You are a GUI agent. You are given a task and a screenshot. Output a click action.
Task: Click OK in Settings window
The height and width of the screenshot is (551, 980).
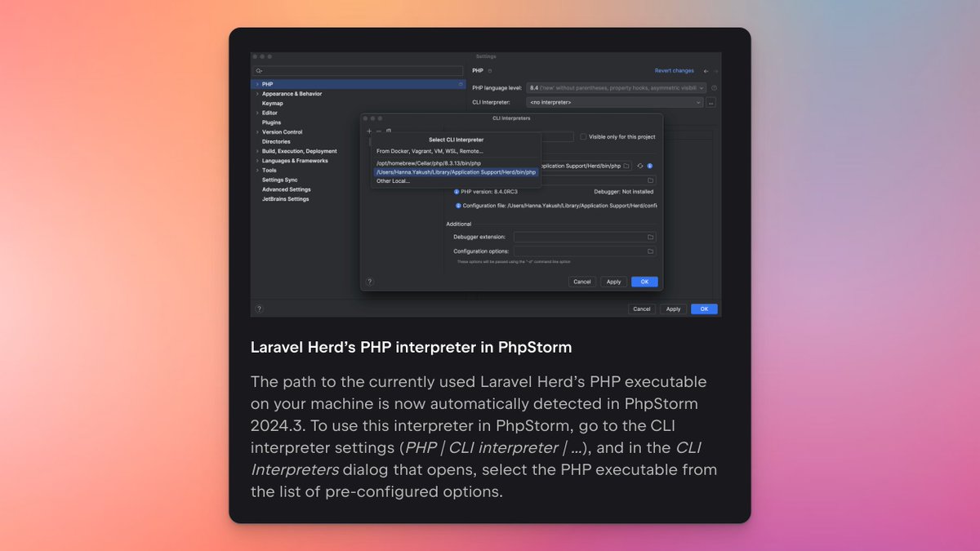click(x=704, y=309)
